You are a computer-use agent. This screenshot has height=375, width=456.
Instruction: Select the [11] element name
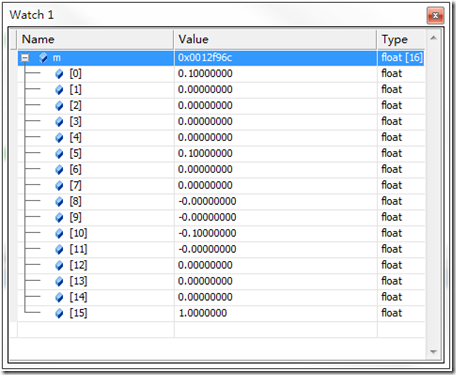click(x=78, y=250)
